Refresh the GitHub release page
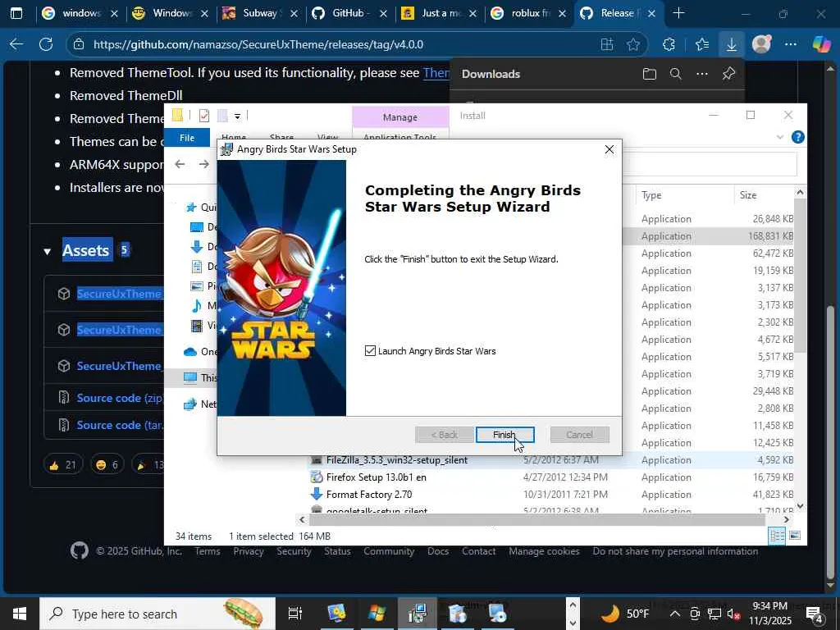Image resolution: width=840 pixels, height=630 pixels. point(46,44)
